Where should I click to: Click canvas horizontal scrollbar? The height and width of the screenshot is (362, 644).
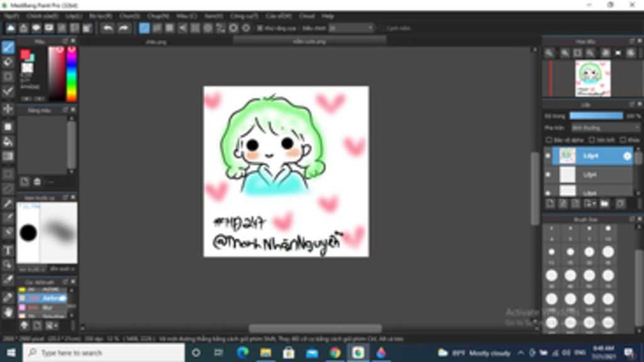[x=315, y=328]
